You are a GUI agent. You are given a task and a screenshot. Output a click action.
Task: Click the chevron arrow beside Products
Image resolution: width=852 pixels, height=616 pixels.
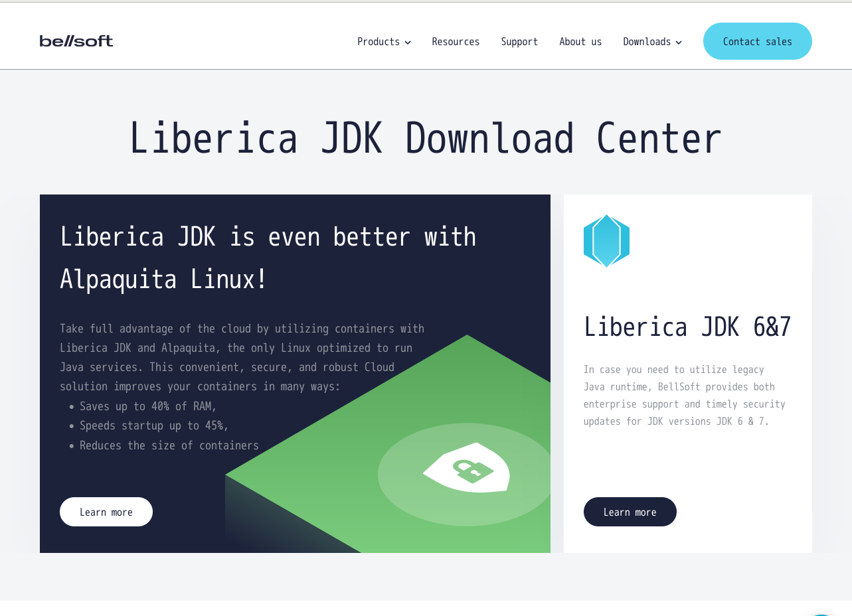point(408,42)
